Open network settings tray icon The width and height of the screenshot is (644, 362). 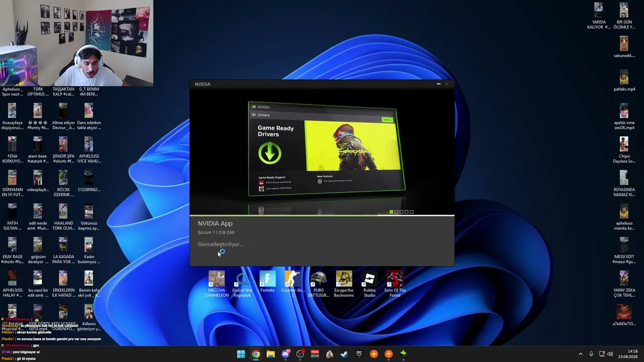602,354
